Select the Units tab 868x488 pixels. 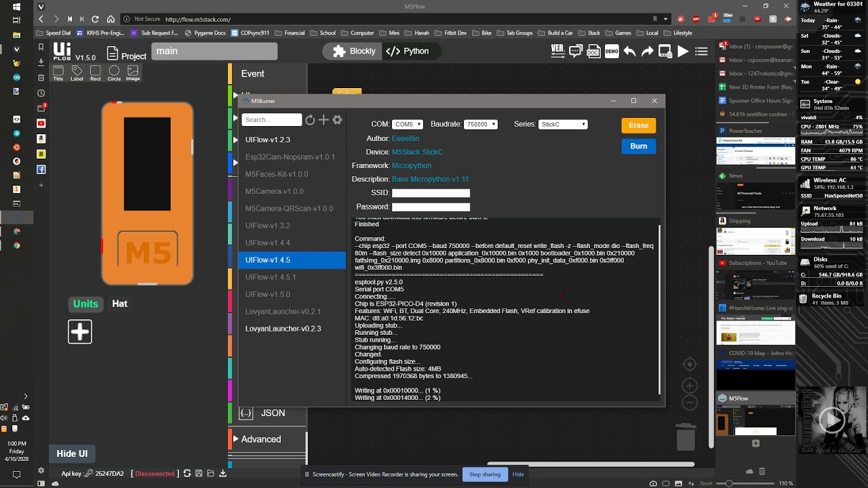coord(85,304)
